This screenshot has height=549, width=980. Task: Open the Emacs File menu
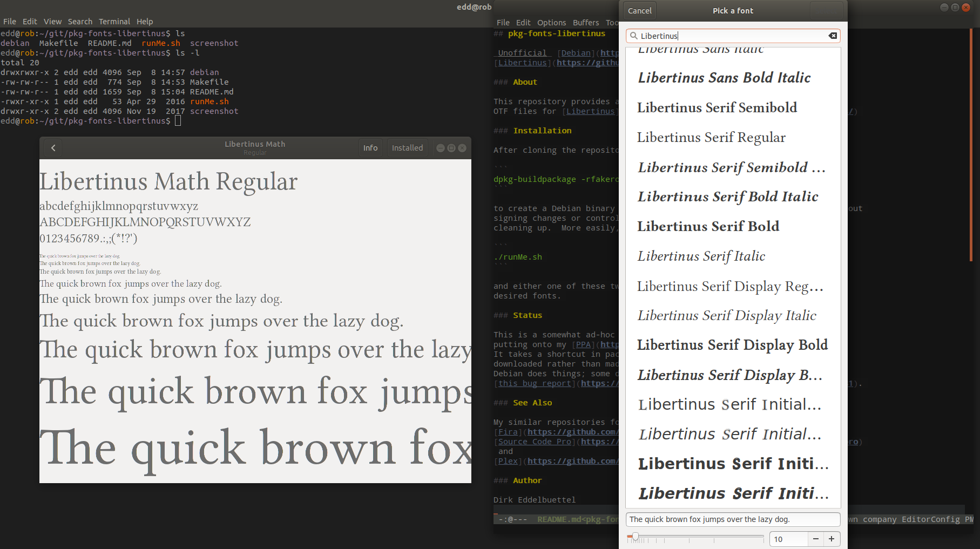tap(503, 23)
